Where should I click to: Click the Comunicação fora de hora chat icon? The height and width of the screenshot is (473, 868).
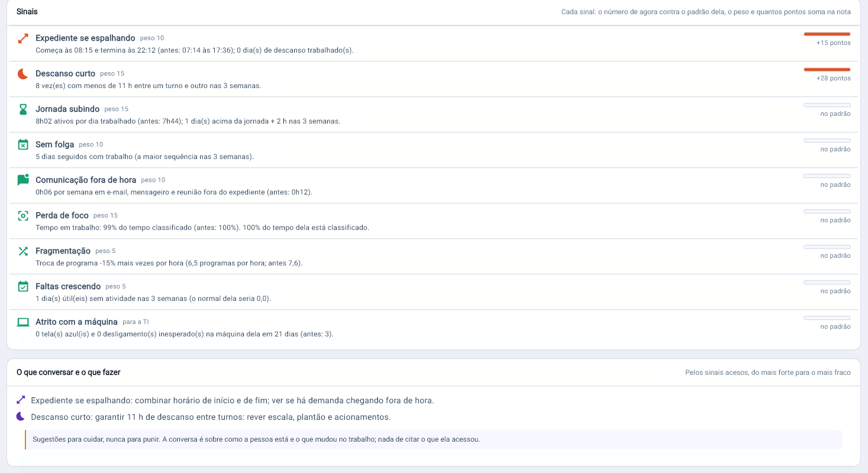click(23, 180)
